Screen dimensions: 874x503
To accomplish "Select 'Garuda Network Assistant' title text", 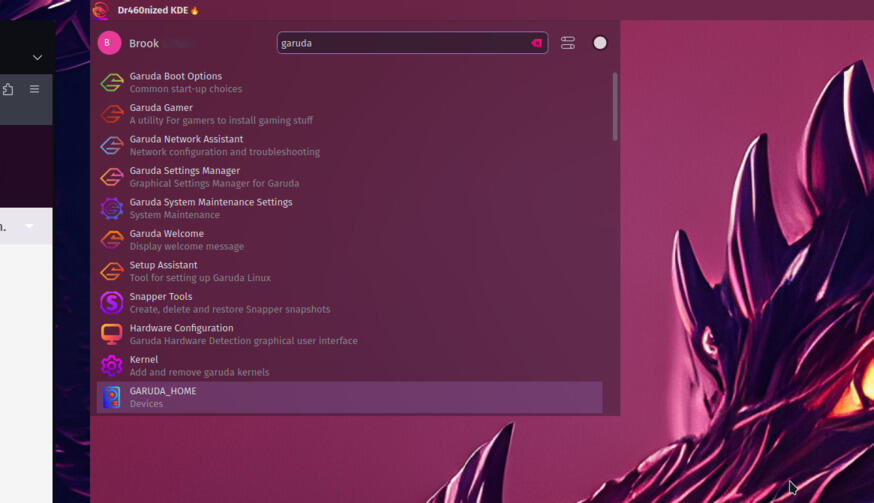I will 186,139.
